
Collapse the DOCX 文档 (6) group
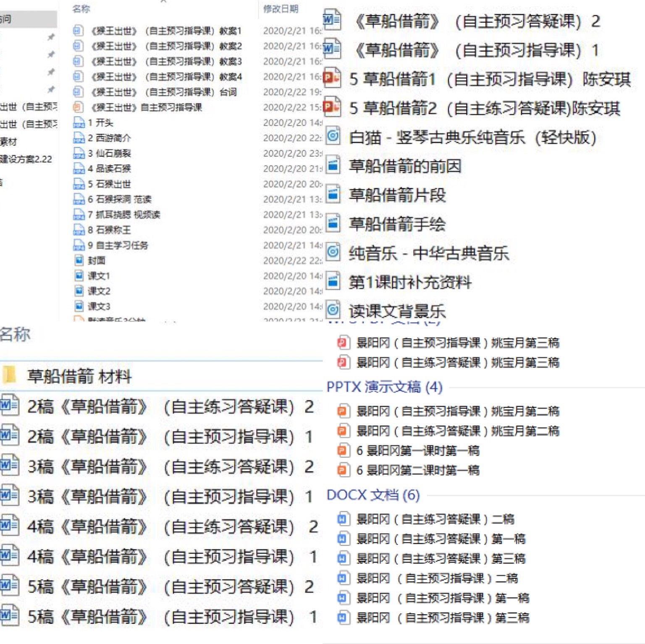[373, 495]
